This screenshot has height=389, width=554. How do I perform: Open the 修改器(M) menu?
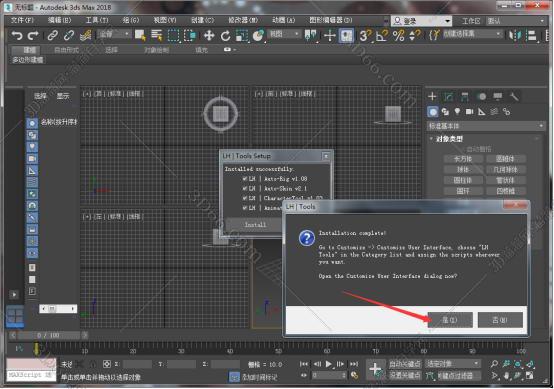coord(243,20)
